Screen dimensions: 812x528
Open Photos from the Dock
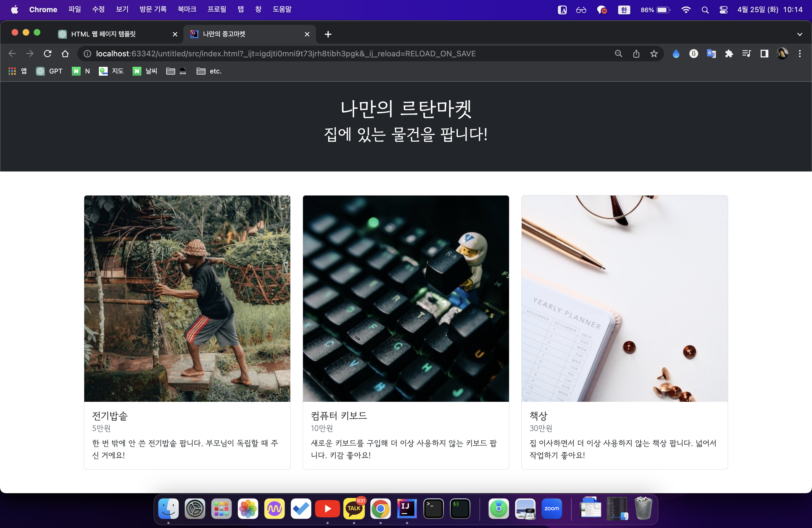[x=248, y=509]
